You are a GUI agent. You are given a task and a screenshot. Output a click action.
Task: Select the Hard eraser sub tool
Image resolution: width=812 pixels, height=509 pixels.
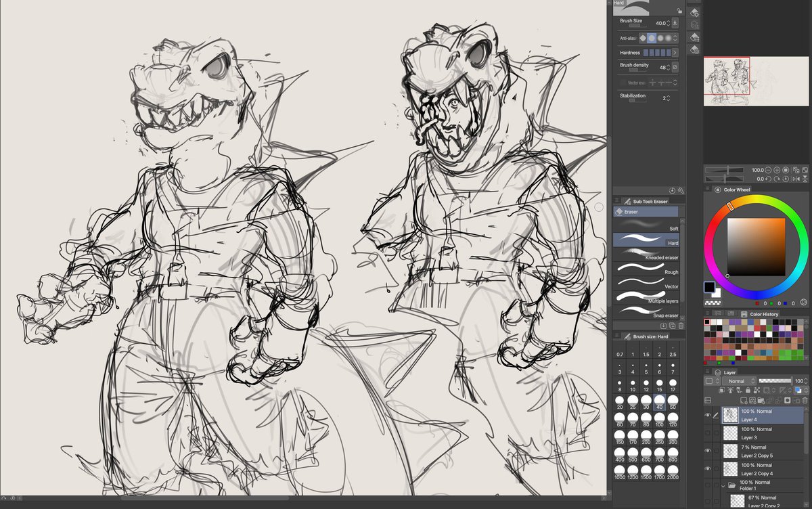pyautogui.click(x=647, y=240)
